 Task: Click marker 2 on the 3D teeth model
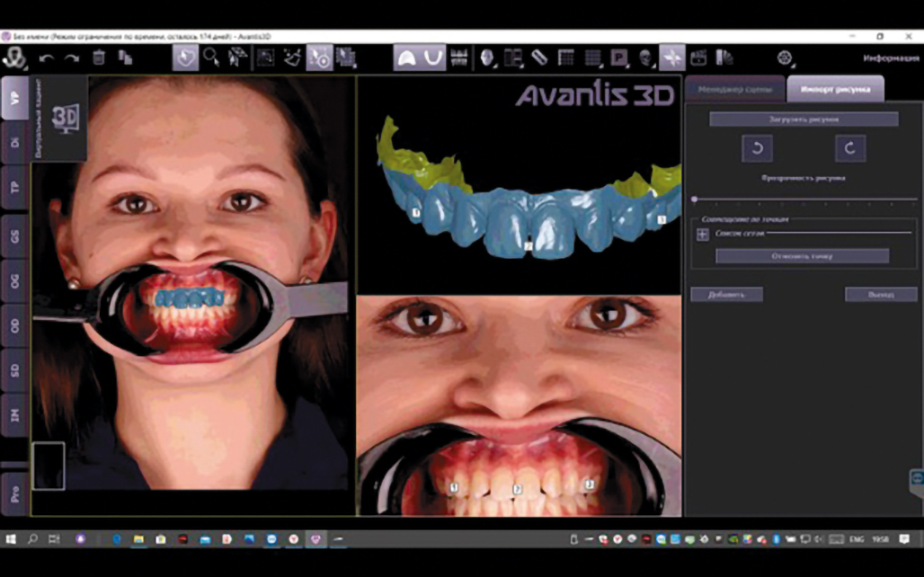pos(529,244)
